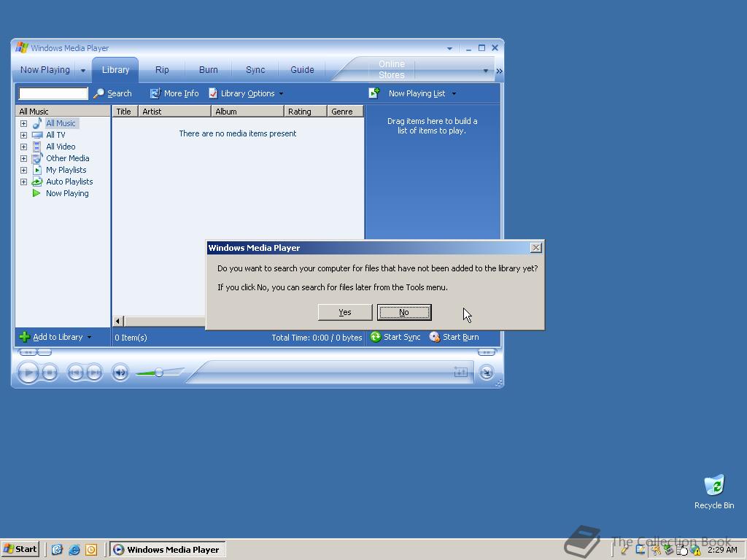Click the Start Sync green icon

tap(376, 337)
